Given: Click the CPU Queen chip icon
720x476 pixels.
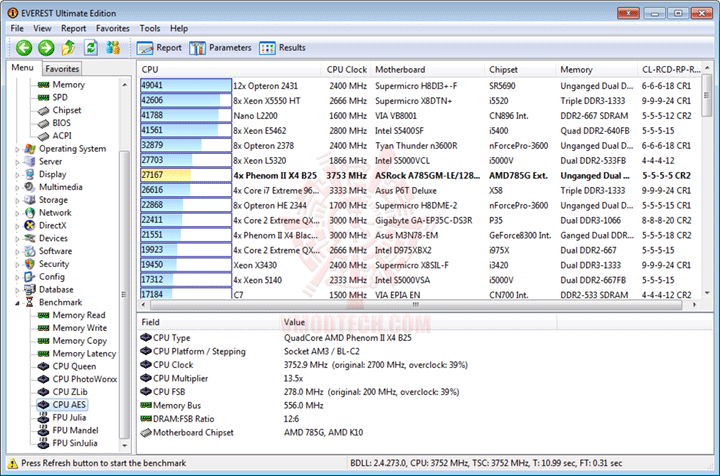Looking at the screenshot, I should tap(44, 366).
